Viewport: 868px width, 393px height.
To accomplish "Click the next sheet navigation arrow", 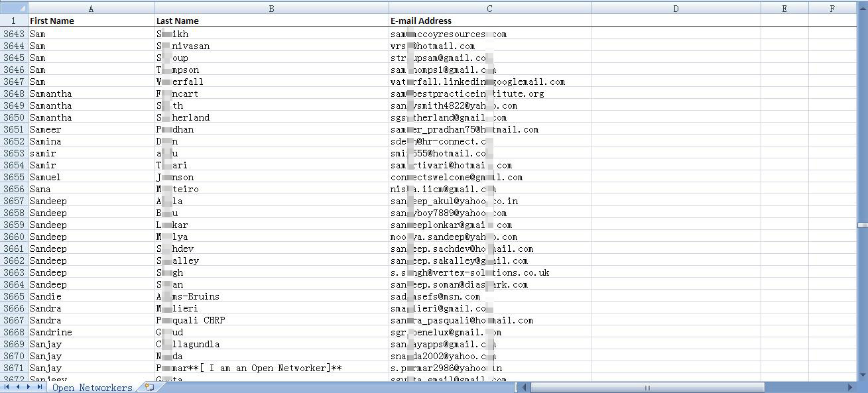I will pos(29,387).
